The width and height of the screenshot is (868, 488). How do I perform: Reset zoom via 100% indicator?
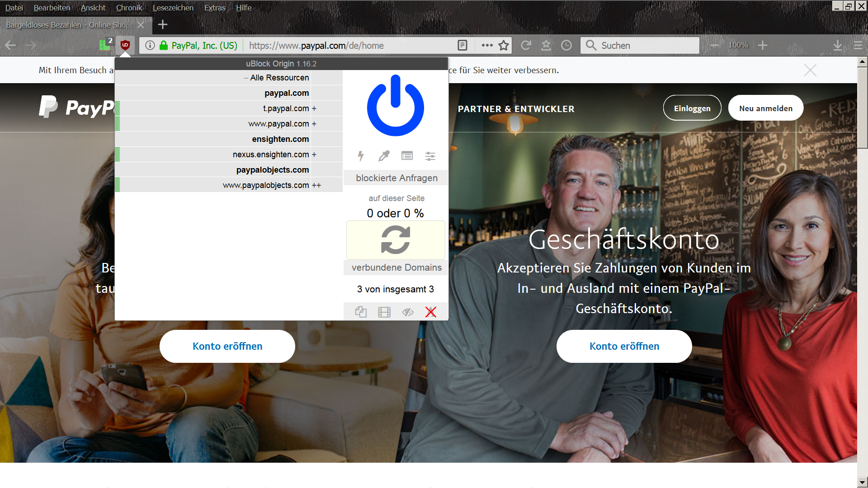pos(738,45)
